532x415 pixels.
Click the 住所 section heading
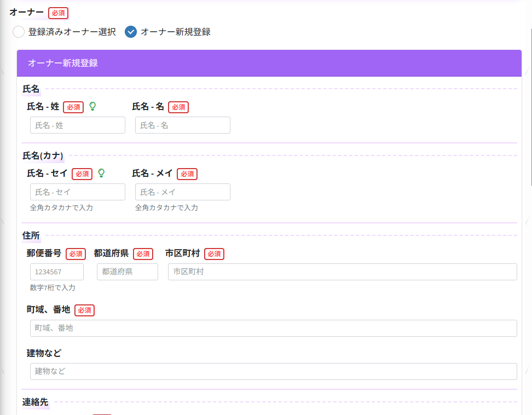coord(31,235)
